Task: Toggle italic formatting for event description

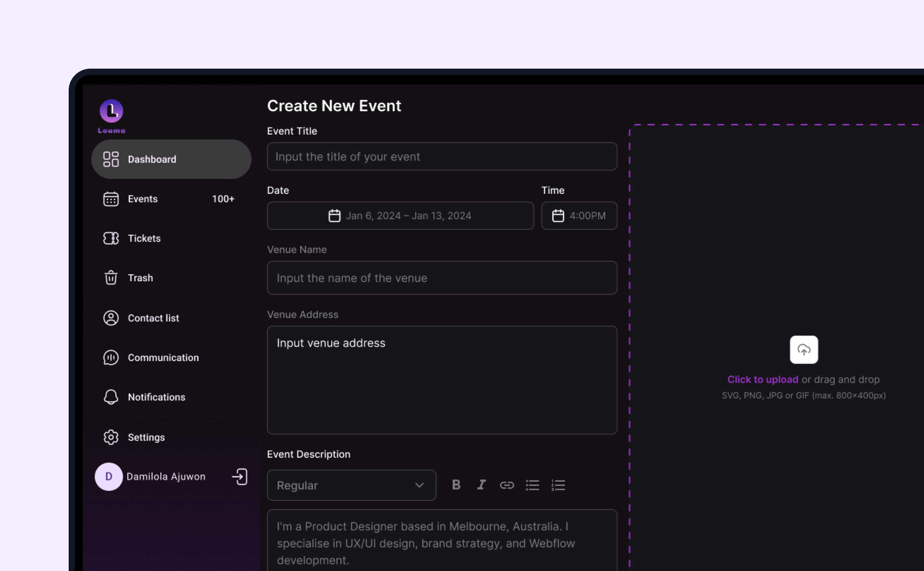Action: click(x=481, y=485)
